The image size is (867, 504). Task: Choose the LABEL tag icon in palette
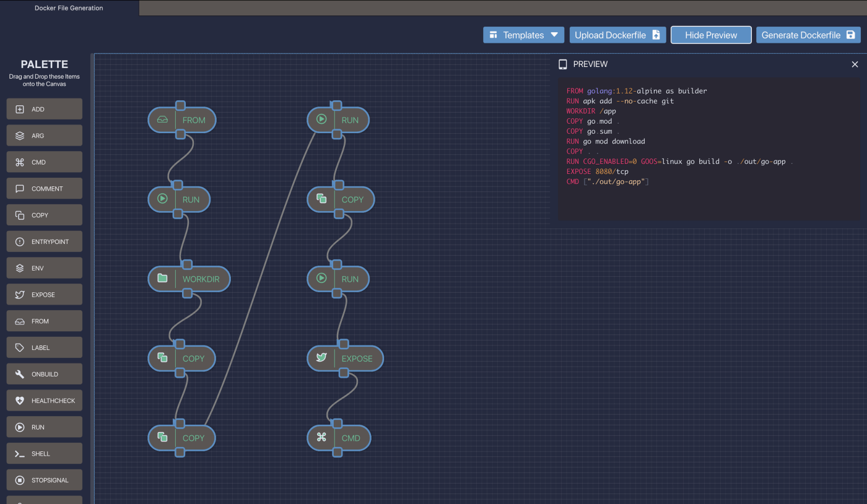pos(19,348)
